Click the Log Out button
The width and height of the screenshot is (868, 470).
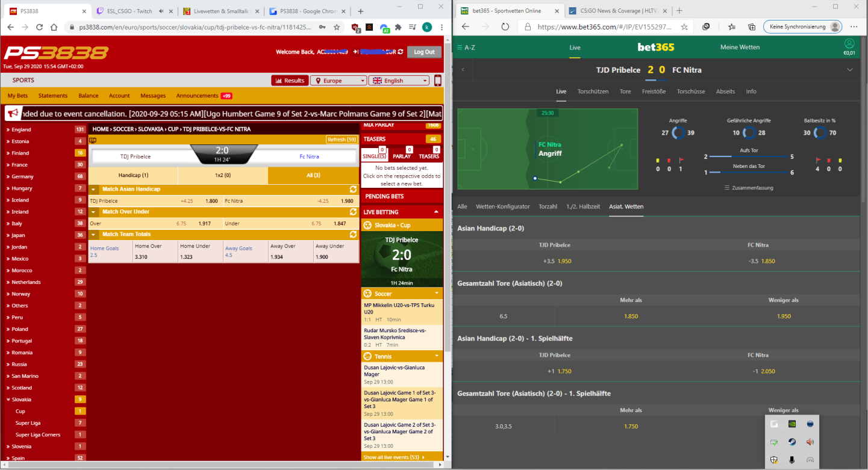[x=424, y=52]
